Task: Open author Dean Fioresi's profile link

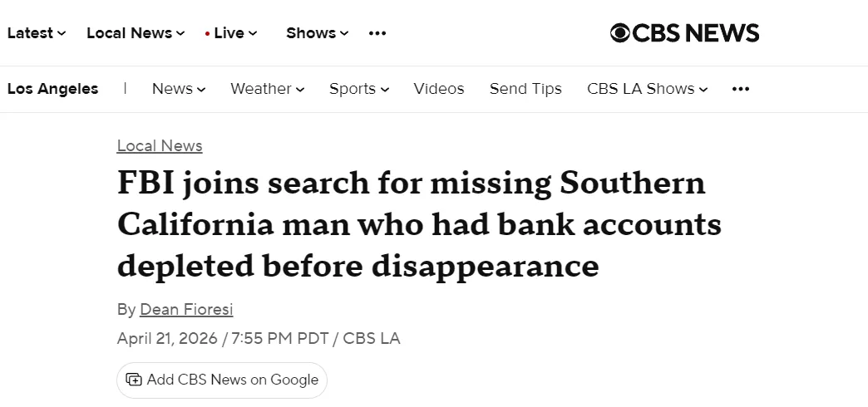Action: [x=186, y=310]
